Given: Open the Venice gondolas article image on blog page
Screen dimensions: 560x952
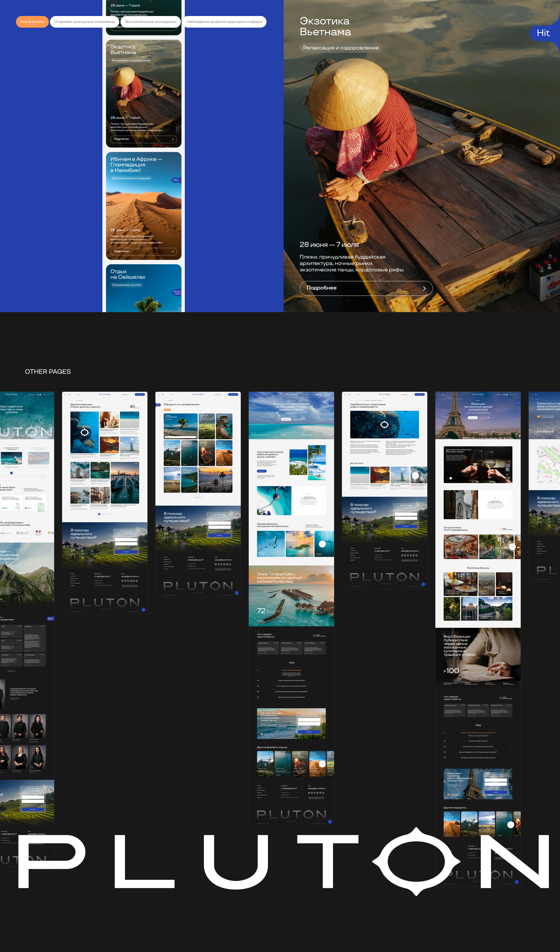Looking at the screenshot, I should click(125, 482).
